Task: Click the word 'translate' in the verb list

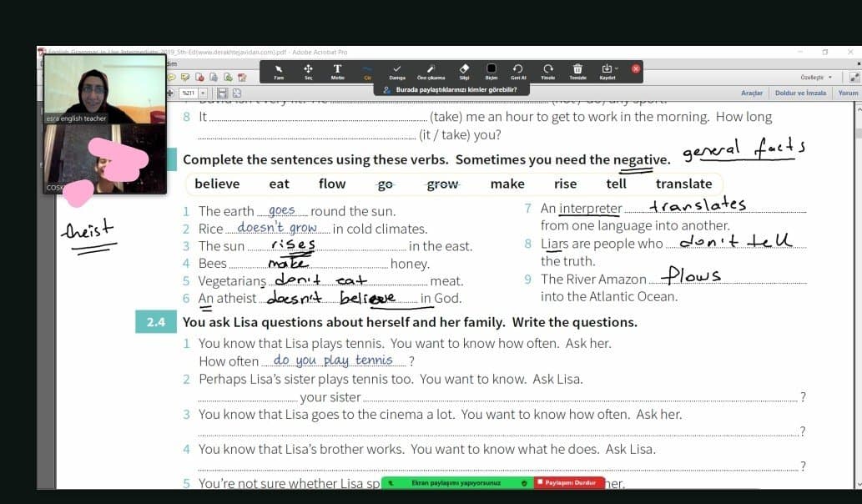Action: (683, 184)
